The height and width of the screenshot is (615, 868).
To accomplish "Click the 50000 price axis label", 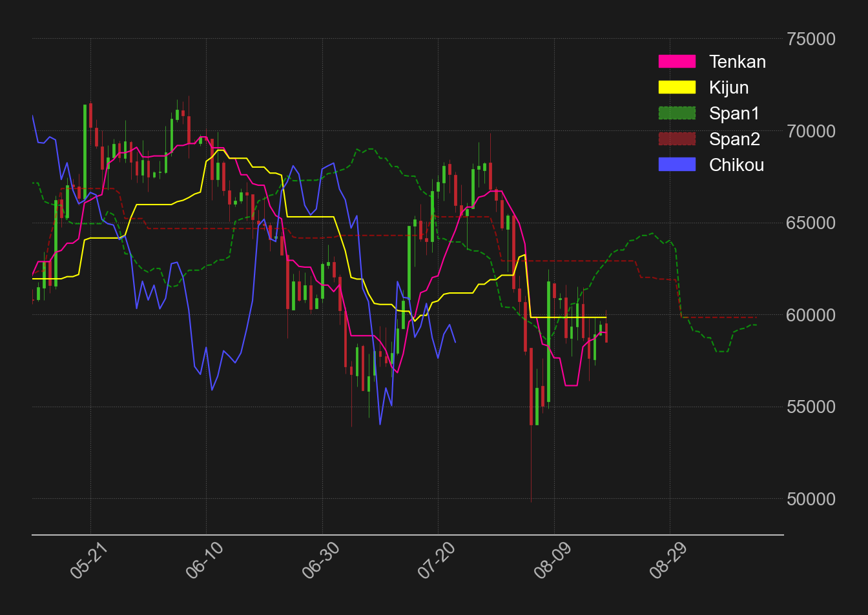I will coord(811,499).
